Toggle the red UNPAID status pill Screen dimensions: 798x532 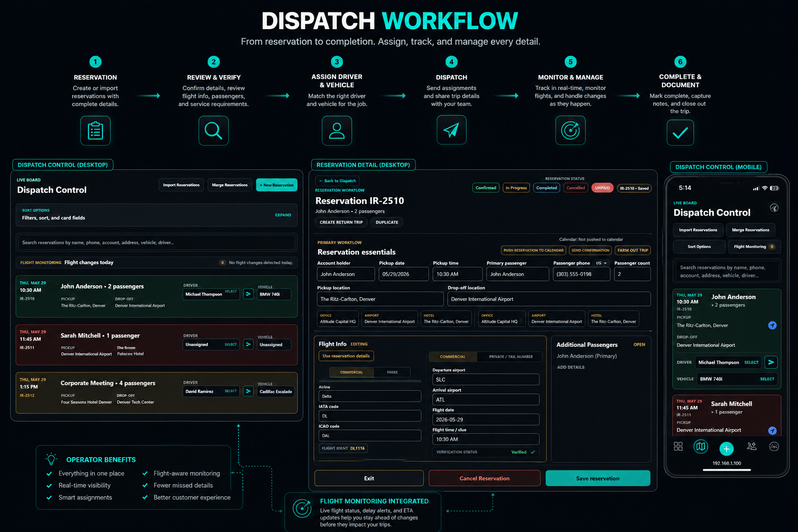[x=603, y=188]
